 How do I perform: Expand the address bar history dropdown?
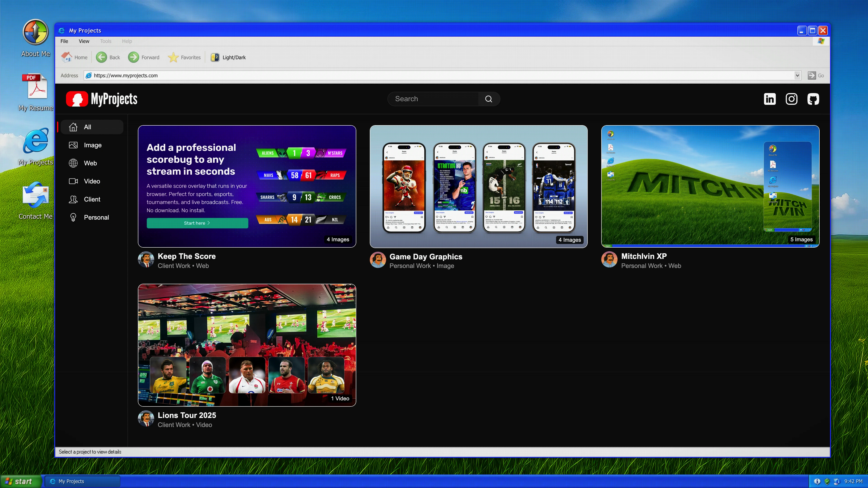797,75
